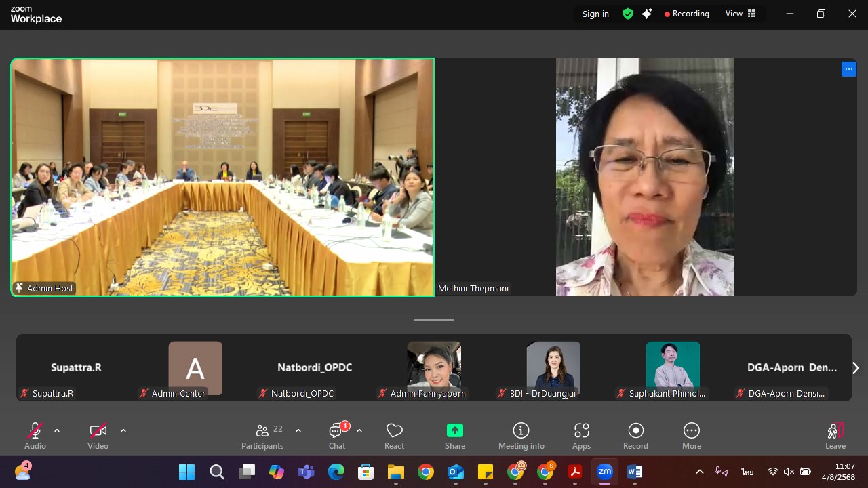
Task: Expand the arrow next to Participants
Action: coord(298,430)
